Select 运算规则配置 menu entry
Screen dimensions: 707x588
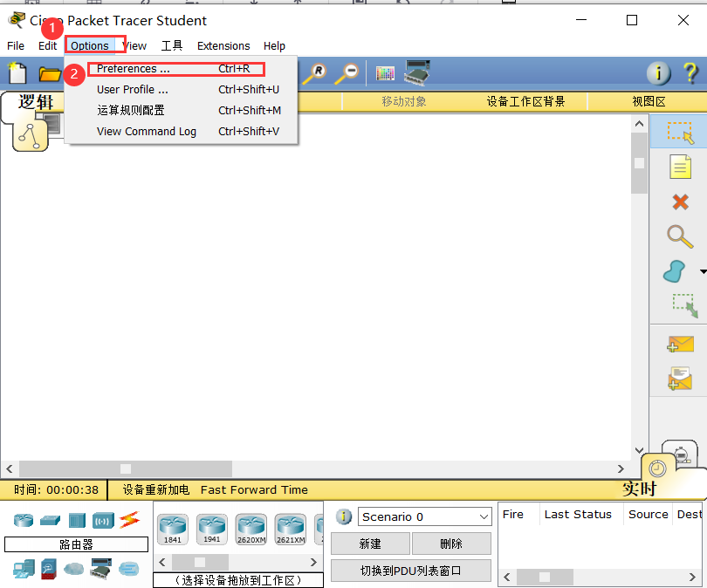click(181, 111)
